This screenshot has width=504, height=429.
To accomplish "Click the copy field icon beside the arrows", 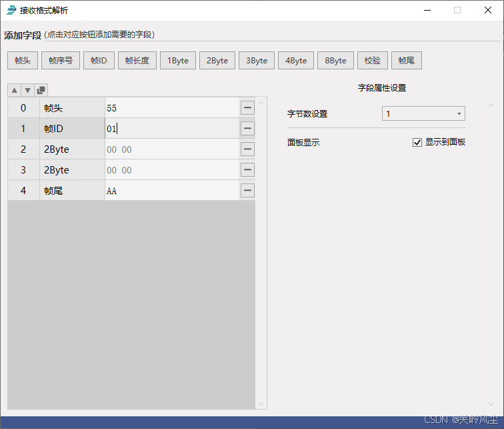I will coord(41,90).
